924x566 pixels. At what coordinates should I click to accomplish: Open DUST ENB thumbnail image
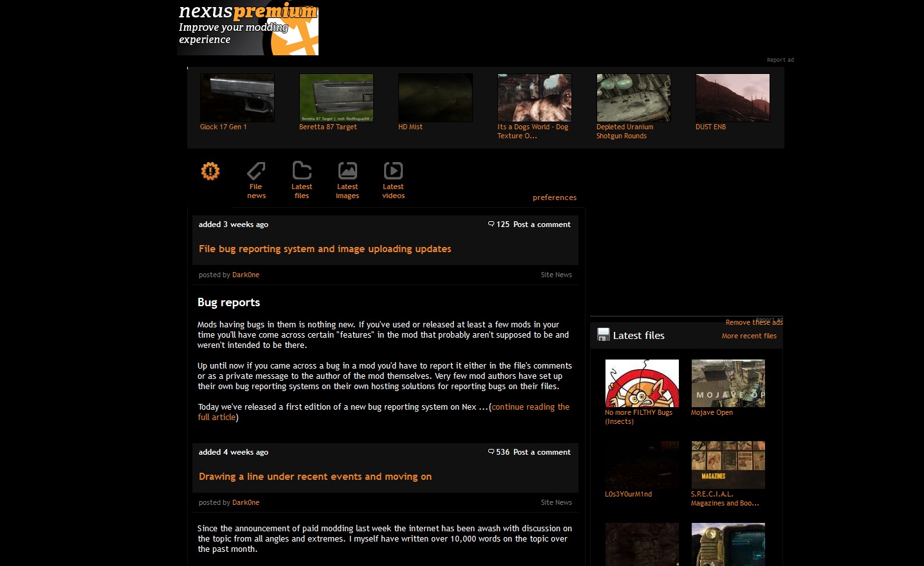(733, 98)
